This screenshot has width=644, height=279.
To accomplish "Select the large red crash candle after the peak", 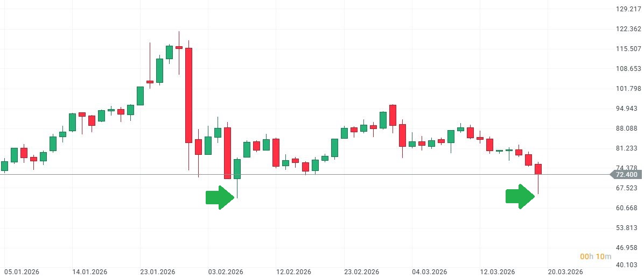I will click(x=188, y=95).
